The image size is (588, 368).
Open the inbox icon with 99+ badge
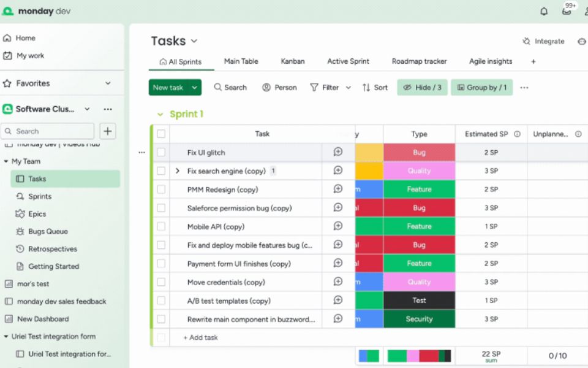(x=567, y=11)
